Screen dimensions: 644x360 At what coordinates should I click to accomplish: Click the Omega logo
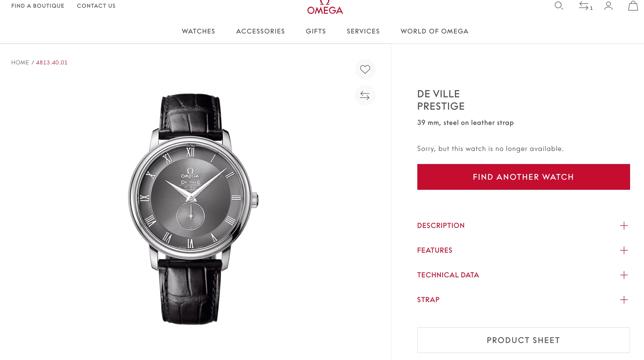(x=325, y=7)
